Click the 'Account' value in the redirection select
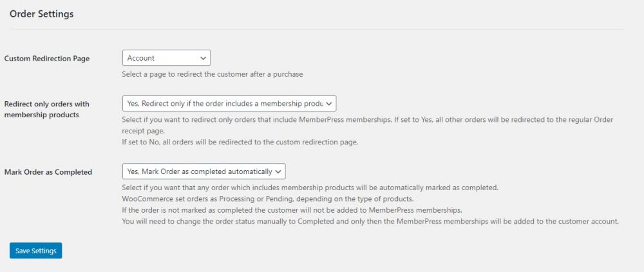This screenshot has width=644, height=272. (x=141, y=58)
